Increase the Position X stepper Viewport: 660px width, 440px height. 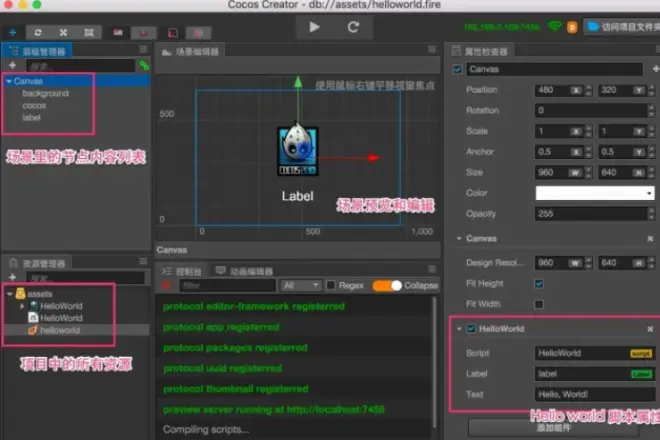point(589,88)
